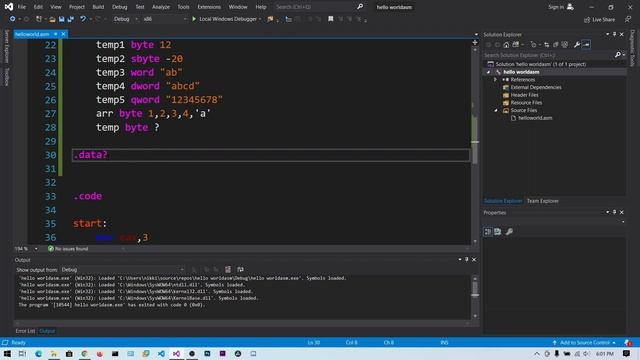640x360 pixels.
Task: Collapse the hello worldasm project node
Action: (488, 72)
